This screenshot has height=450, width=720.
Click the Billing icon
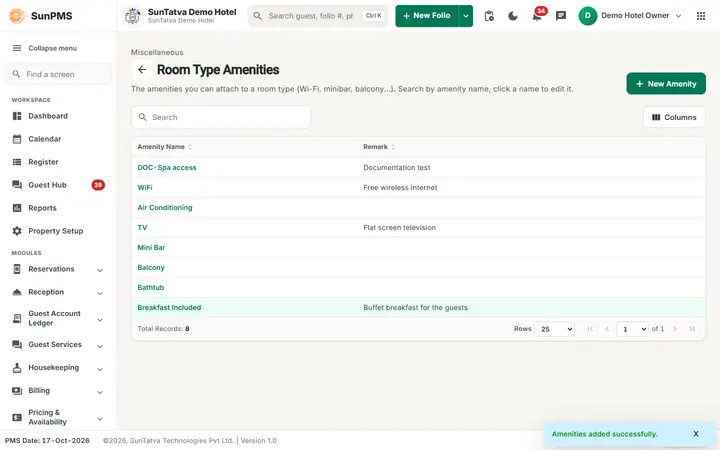(17, 390)
